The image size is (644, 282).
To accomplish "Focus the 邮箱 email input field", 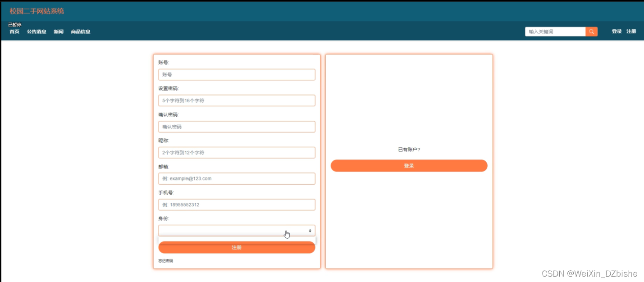I will point(237,178).
